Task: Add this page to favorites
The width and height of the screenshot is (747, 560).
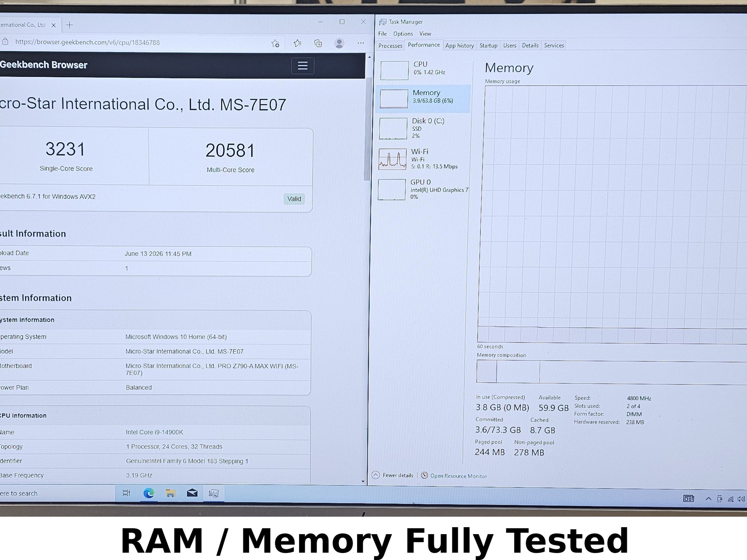Action: click(x=275, y=43)
